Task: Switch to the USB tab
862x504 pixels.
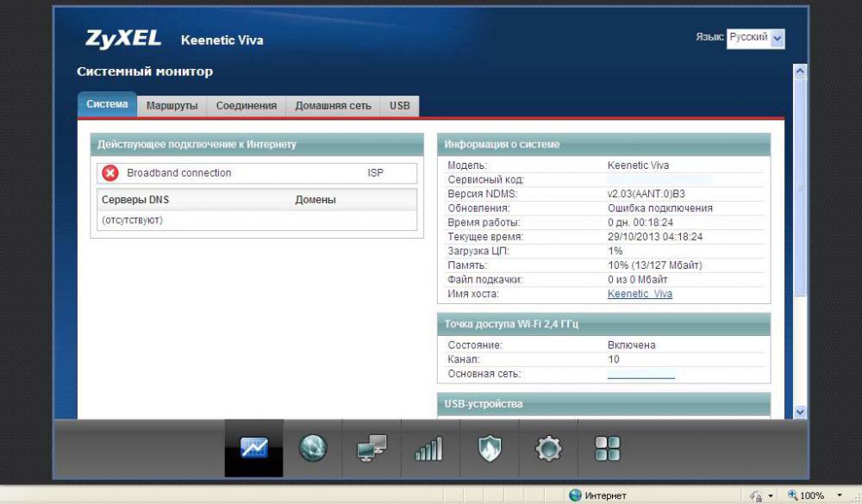Action: (400, 106)
